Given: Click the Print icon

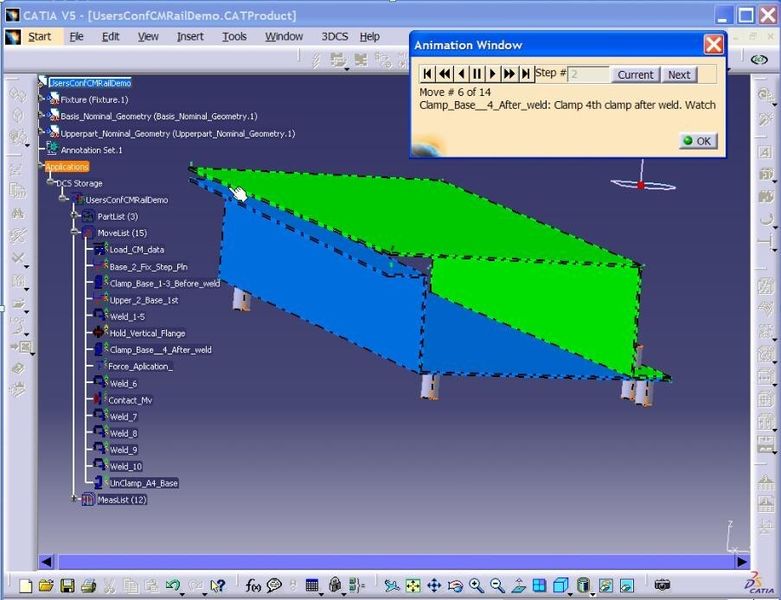Looking at the screenshot, I should pos(88,586).
